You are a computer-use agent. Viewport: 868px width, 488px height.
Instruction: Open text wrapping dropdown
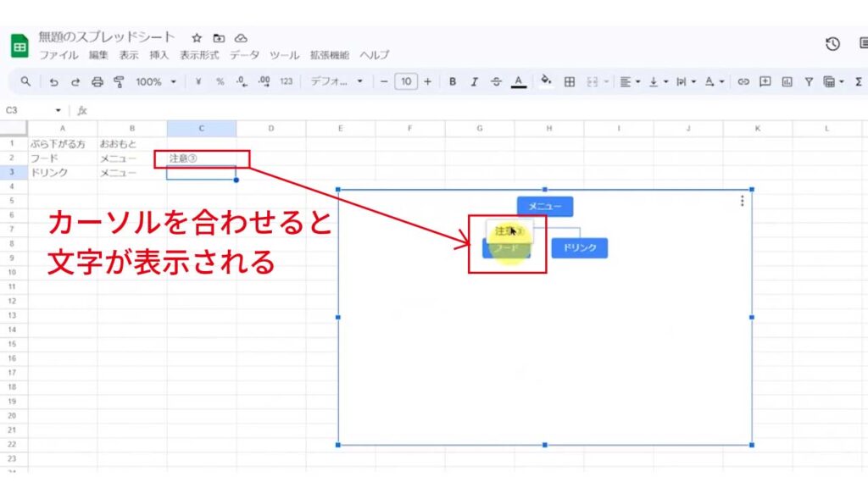coord(685,82)
